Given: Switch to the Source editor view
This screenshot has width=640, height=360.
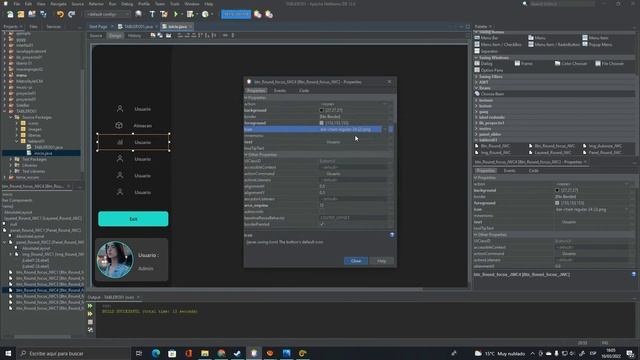Looking at the screenshot, I should click(x=96, y=36).
